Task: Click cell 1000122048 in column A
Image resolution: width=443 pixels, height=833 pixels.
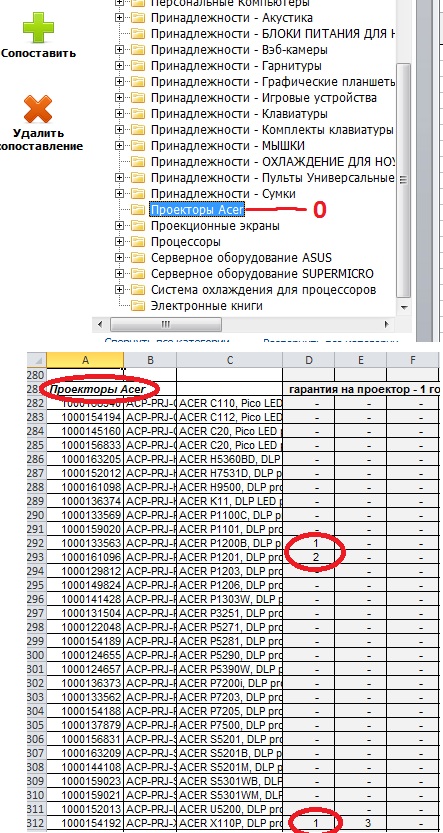Action: click(x=85, y=627)
